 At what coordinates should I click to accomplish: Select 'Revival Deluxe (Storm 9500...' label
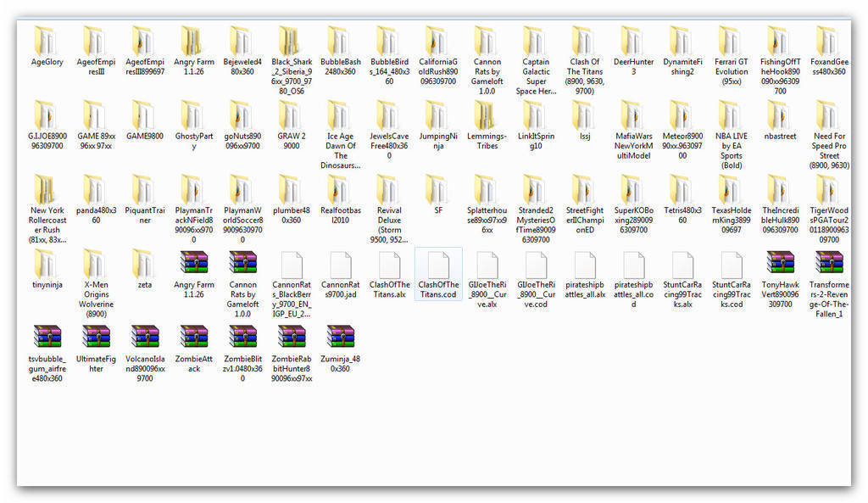tap(389, 225)
